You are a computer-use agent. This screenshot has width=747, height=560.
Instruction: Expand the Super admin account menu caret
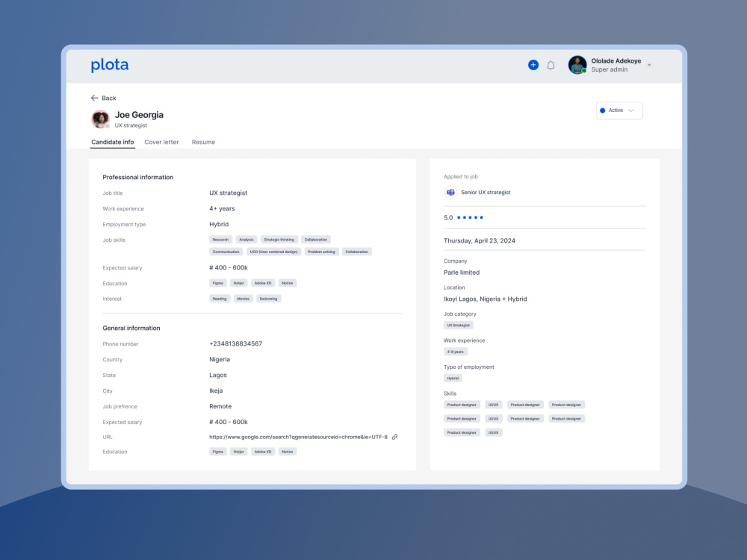pos(649,65)
